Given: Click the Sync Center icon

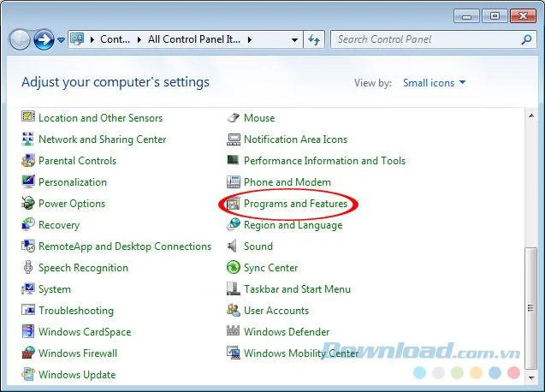Looking at the screenshot, I should coord(234,268).
